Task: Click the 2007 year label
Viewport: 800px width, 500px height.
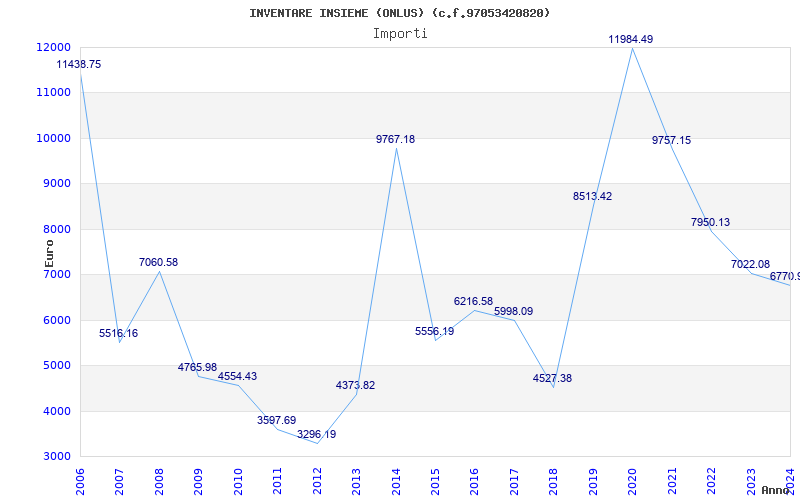Action: [x=119, y=481]
